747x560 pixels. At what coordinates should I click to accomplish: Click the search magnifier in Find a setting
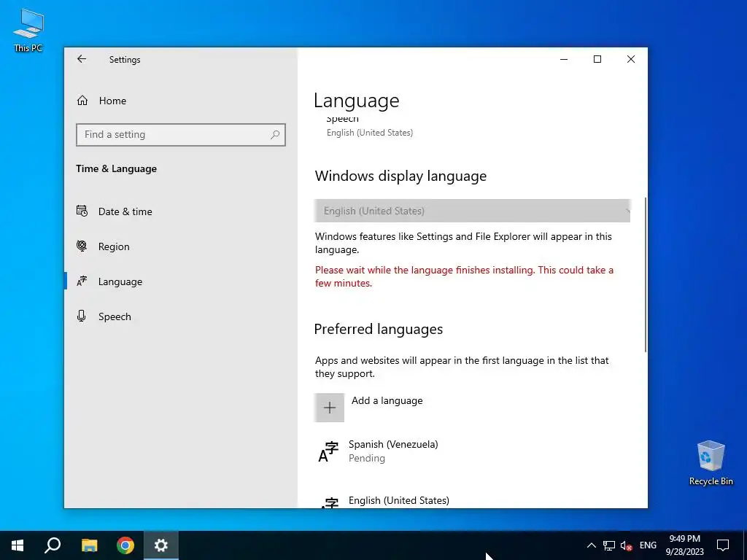[x=275, y=135]
